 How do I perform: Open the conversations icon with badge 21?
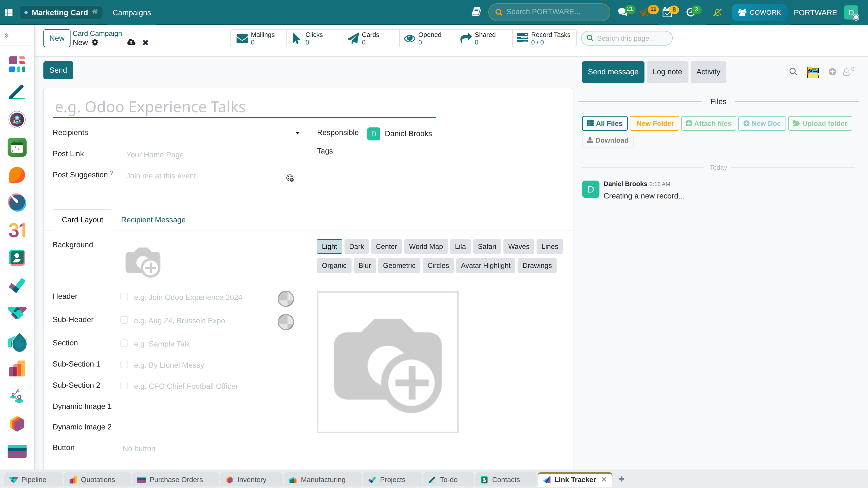pos(623,12)
